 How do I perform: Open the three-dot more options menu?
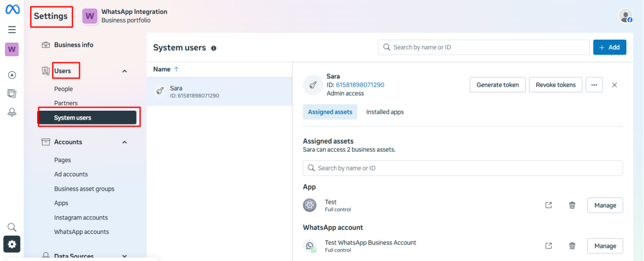pyautogui.click(x=594, y=85)
